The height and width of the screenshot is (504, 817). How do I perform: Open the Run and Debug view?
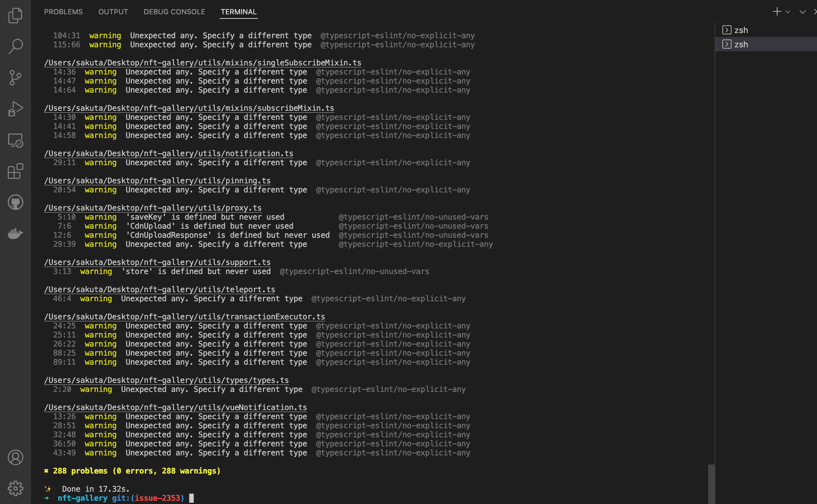click(x=15, y=109)
